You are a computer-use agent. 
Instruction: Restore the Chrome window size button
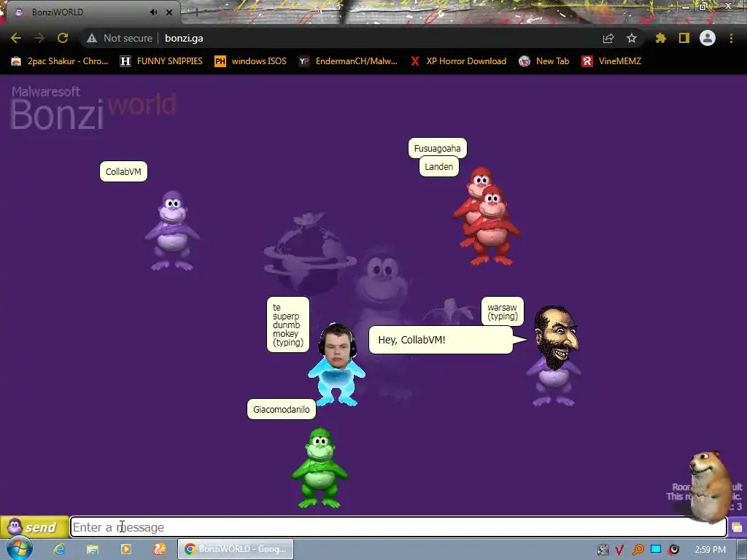(703, 6)
